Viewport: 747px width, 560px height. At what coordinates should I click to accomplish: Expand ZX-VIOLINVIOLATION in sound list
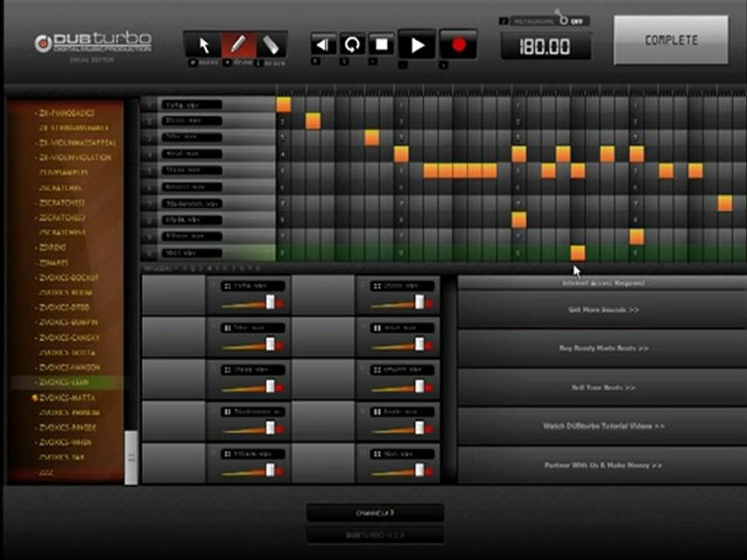click(x=75, y=158)
